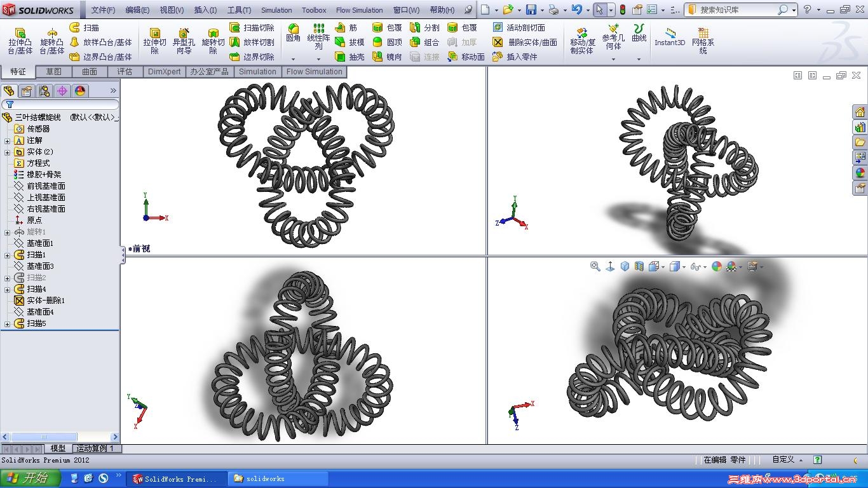Open the 曲线 curves dropdown arrow

click(639, 59)
